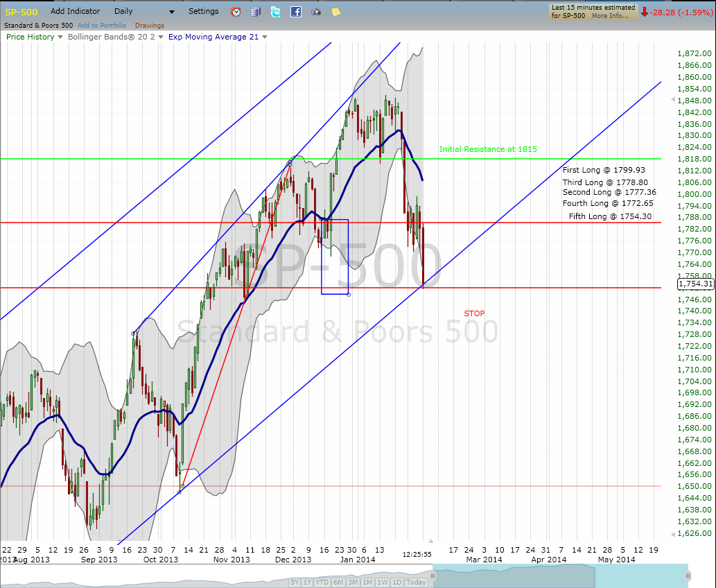Viewport: 716px width, 588px height.
Task: Grab the left handle of the range slider
Action: pyautogui.click(x=433, y=576)
